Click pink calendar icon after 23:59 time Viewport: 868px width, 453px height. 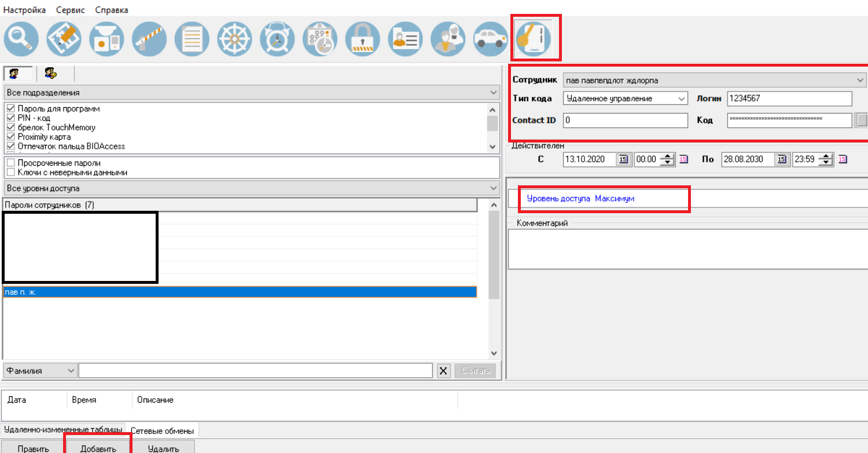click(x=843, y=159)
